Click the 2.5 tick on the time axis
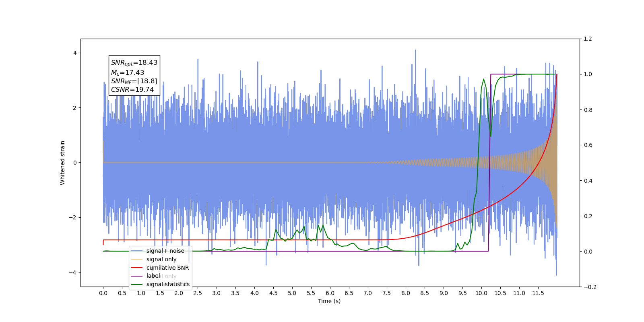 [198, 293]
